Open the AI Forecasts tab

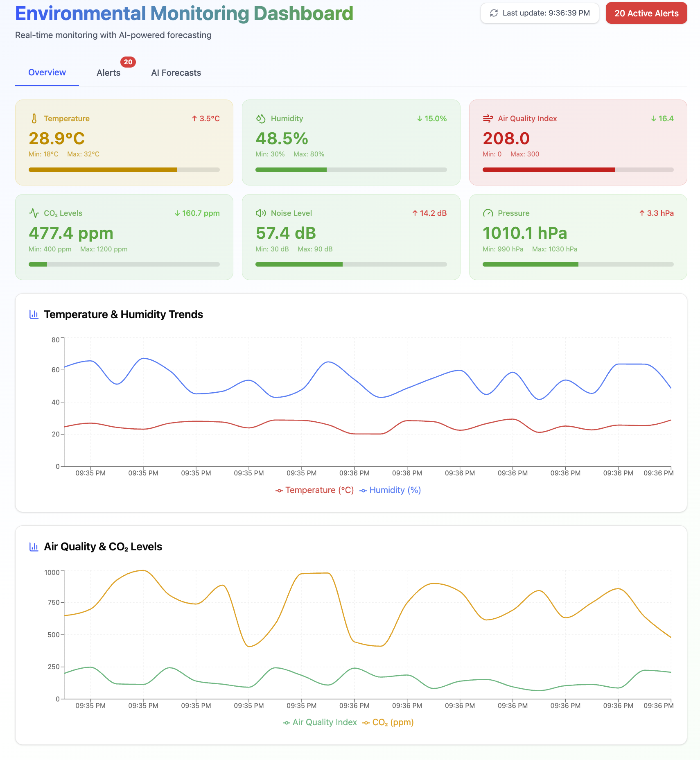tap(176, 72)
